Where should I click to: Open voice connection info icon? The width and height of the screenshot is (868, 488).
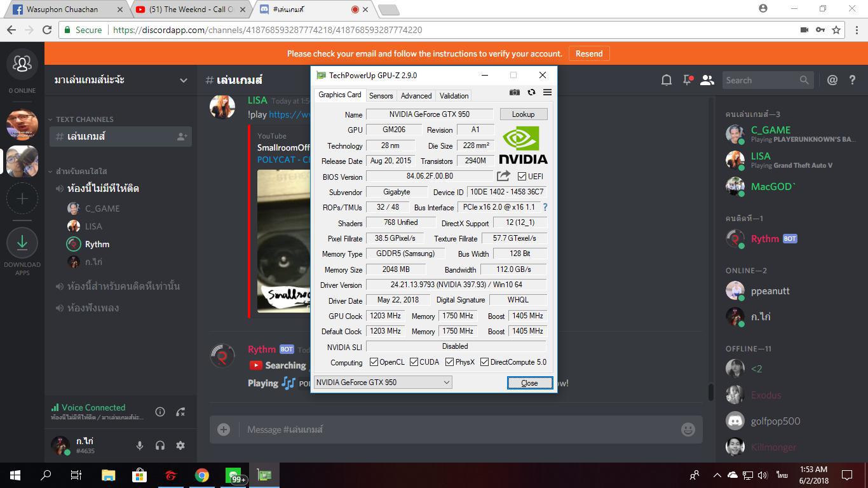coord(160,412)
